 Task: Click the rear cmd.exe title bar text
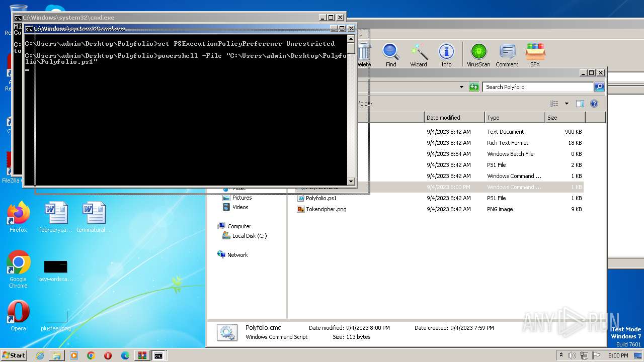tap(68, 18)
